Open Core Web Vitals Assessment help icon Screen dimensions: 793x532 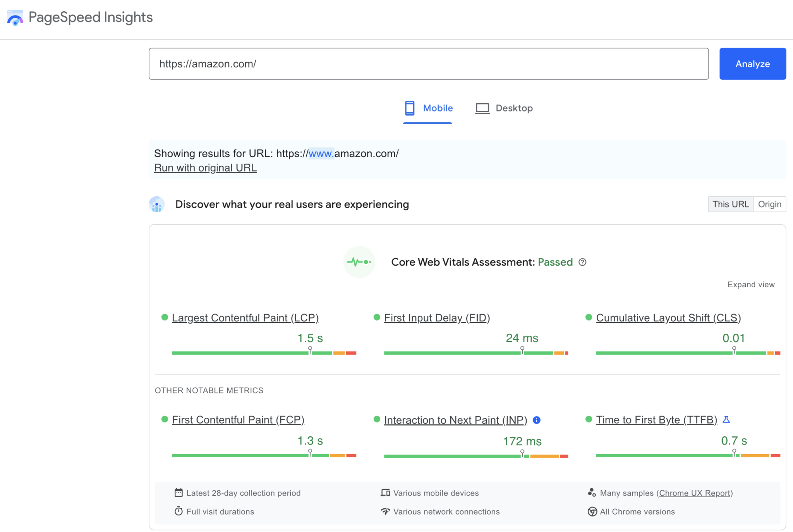[582, 262]
